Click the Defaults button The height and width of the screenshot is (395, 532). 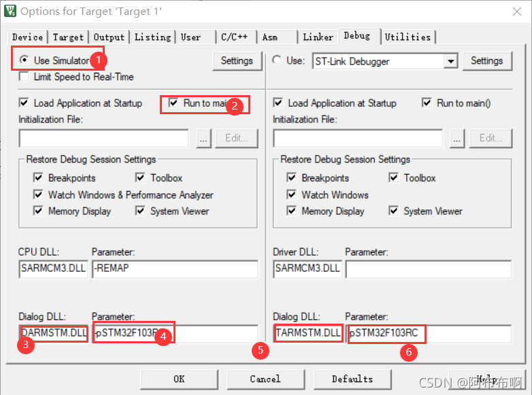352,379
